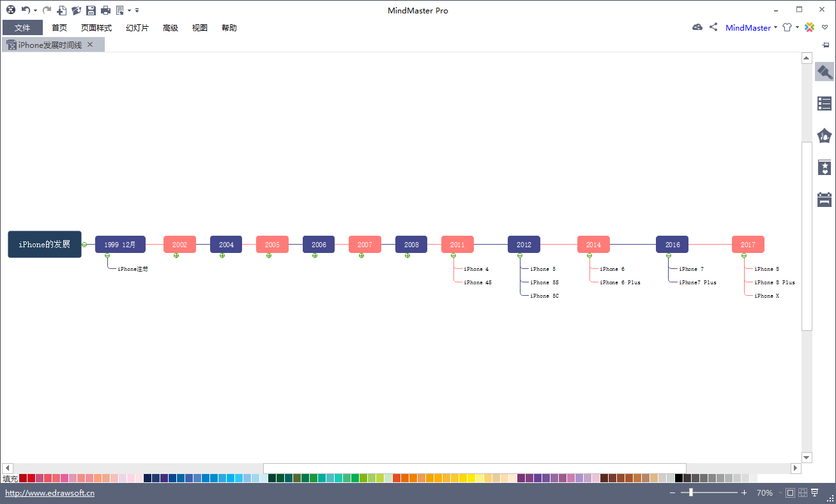Image resolution: width=836 pixels, height=504 pixels.
Task: Select the iPhone的发展 root topic
Action: (45, 245)
